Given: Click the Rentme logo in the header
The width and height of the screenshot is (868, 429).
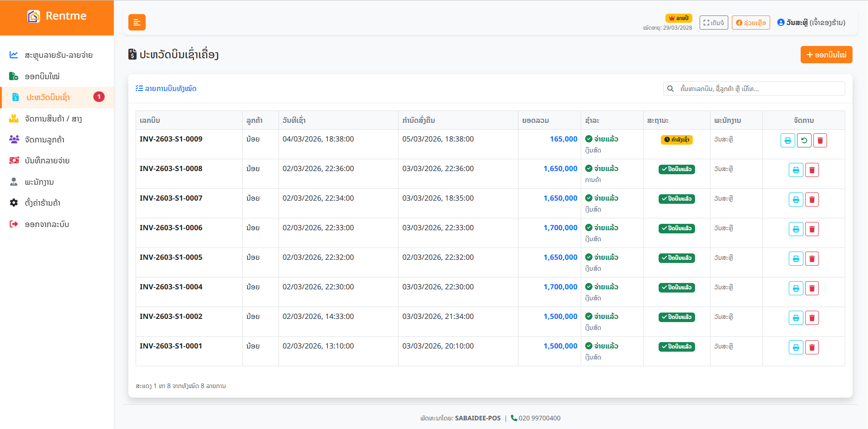Looking at the screenshot, I should tap(57, 16).
